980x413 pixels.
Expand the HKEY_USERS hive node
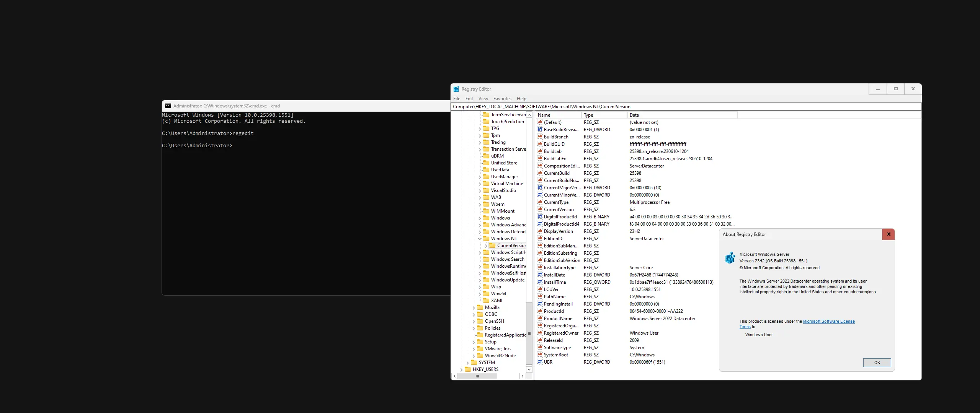pos(461,369)
